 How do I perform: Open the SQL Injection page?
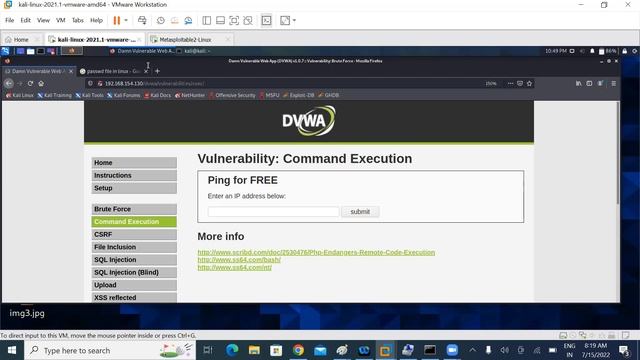[134, 260]
